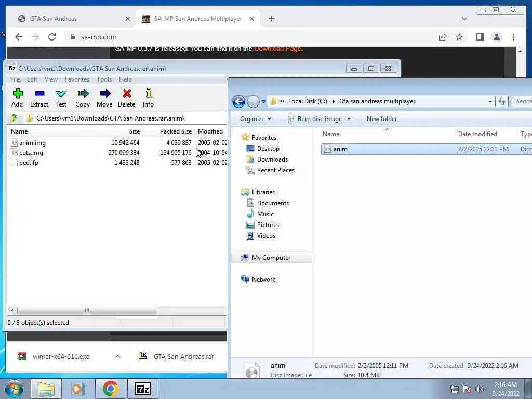The image size is (532, 399).
Task: Click Local Disk (C:) in the Explorer breadcrumb
Action: tap(308, 101)
